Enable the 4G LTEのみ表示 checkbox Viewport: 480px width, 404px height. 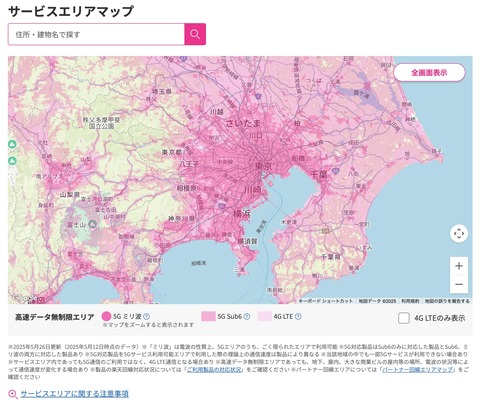pos(404,318)
